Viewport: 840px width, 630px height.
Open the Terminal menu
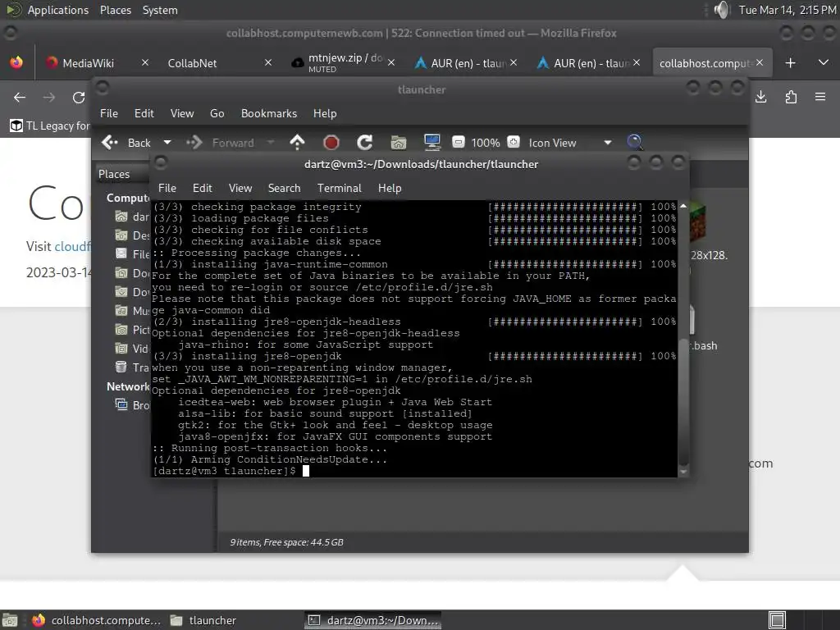339,188
